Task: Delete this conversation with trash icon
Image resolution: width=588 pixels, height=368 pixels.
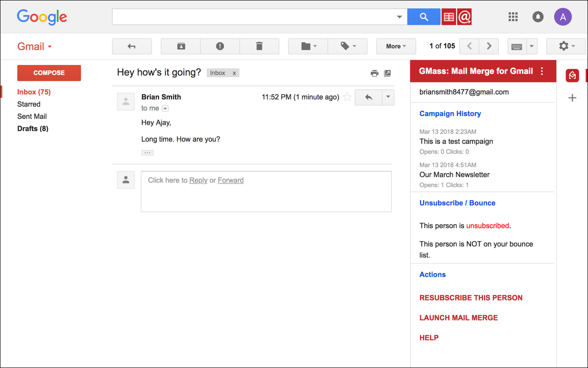Action: tap(259, 46)
